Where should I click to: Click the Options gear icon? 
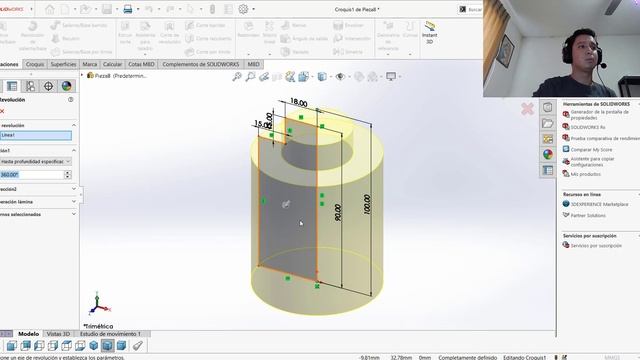tap(243, 9)
